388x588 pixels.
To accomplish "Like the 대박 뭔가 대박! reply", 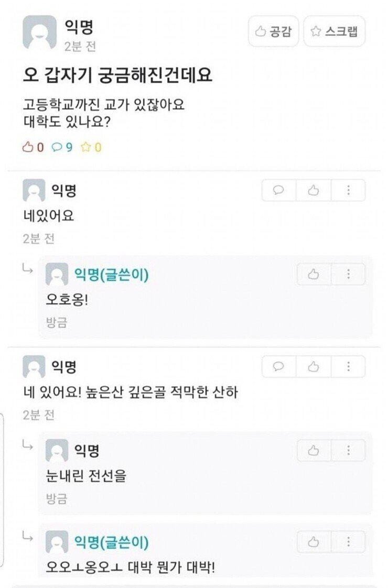I will coord(314,542).
